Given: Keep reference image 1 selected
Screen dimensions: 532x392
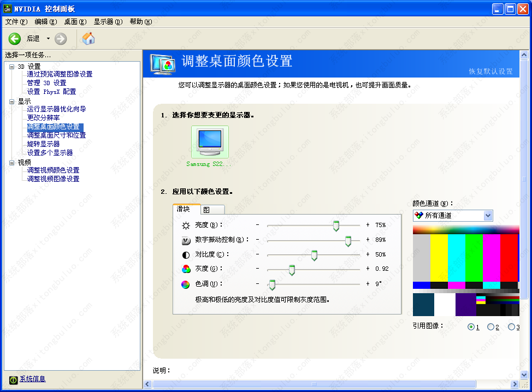Looking at the screenshot, I should click(x=470, y=326).
